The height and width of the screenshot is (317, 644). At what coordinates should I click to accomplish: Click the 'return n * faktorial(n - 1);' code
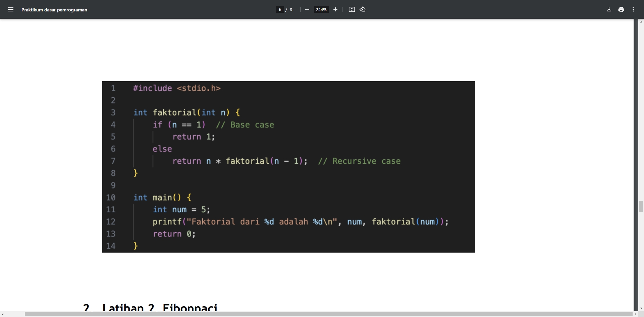click(240, 161)
